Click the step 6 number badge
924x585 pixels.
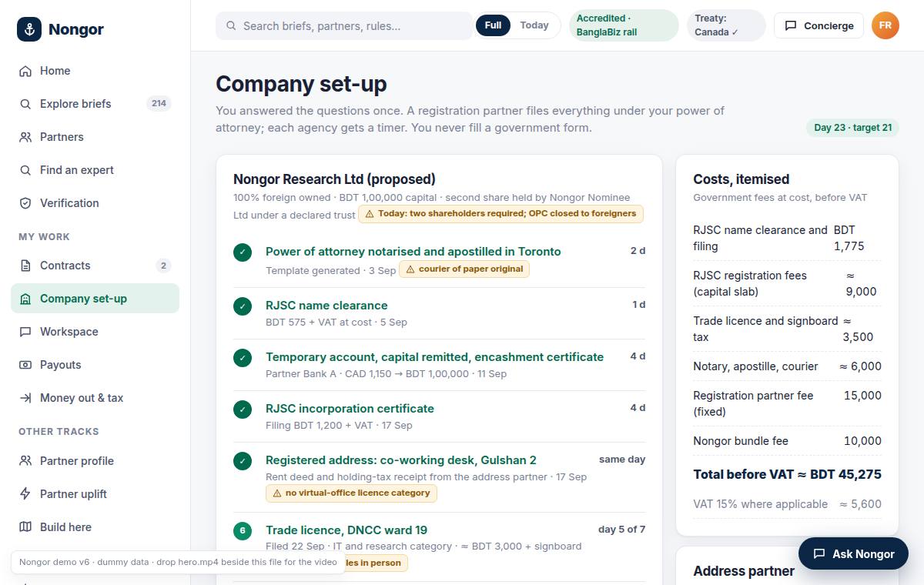click(x=243, y=530)
